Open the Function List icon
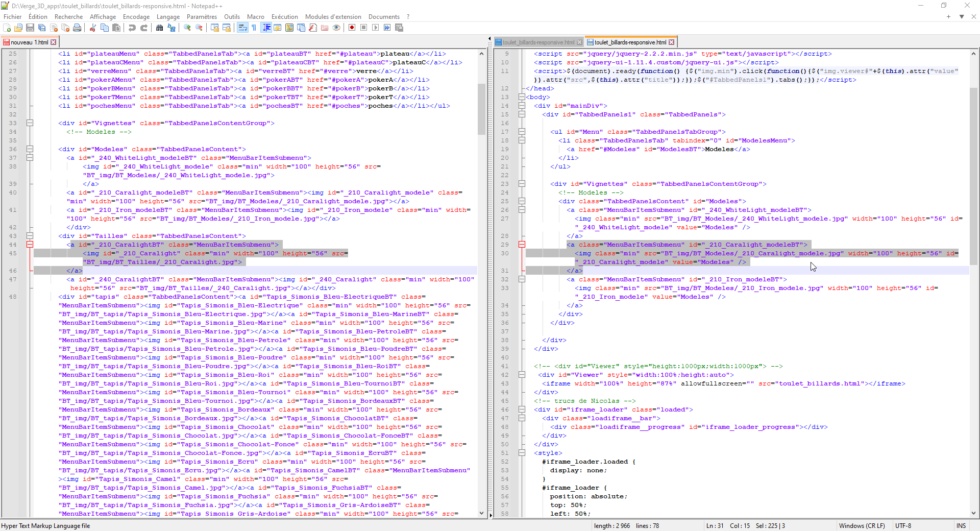This screenshot has height=531, width=980. point(313,28)
